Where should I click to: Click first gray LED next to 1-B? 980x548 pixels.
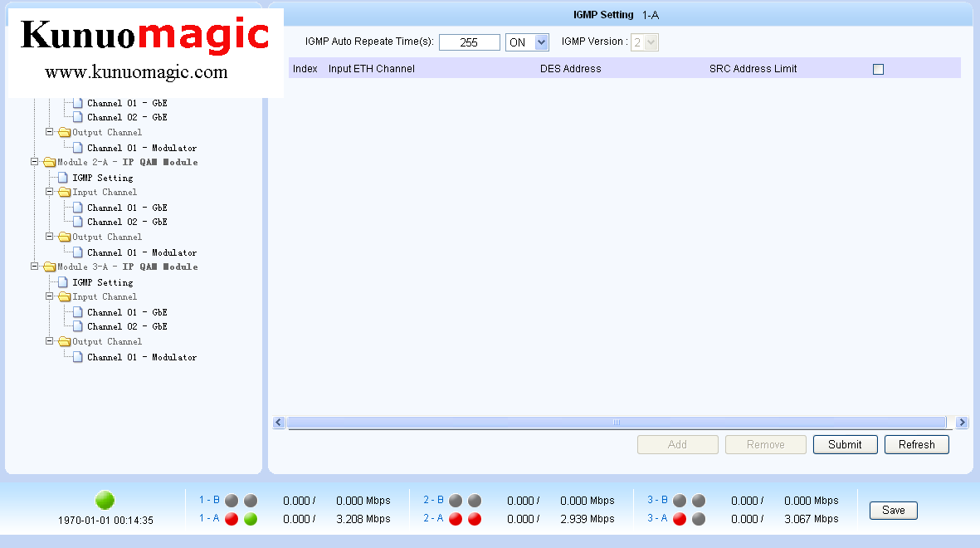pyautogui.click(x=232, y=501)
